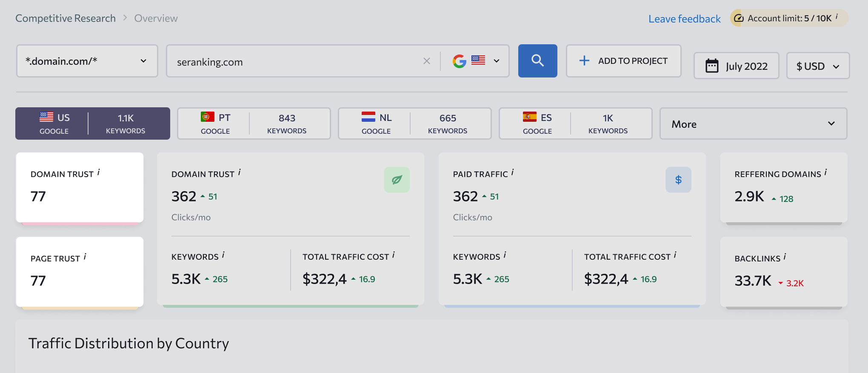Click the 128 referring domains increase

point(782,199)
